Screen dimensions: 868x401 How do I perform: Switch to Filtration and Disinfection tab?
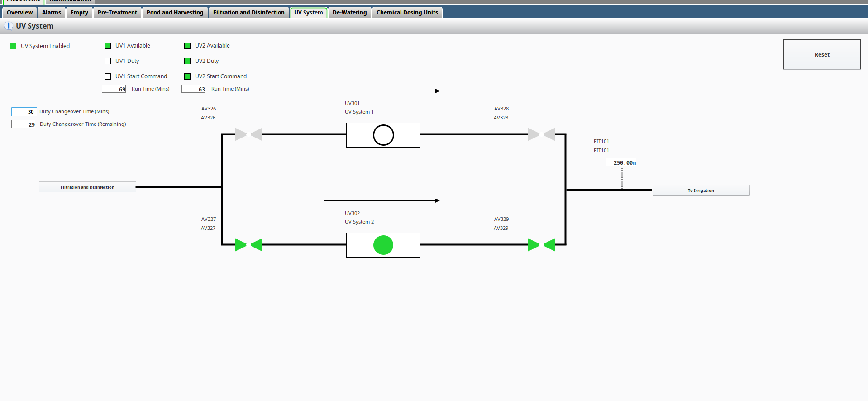pos(249,12)
